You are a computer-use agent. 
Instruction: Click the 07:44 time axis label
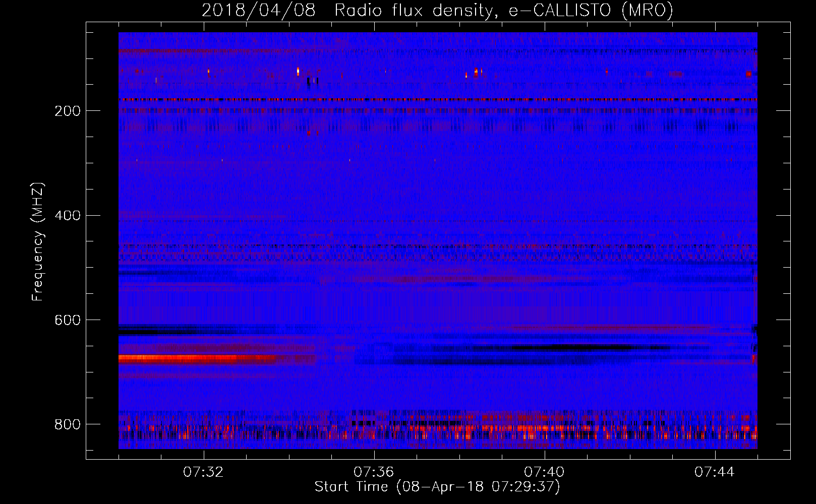coord(715,472)
